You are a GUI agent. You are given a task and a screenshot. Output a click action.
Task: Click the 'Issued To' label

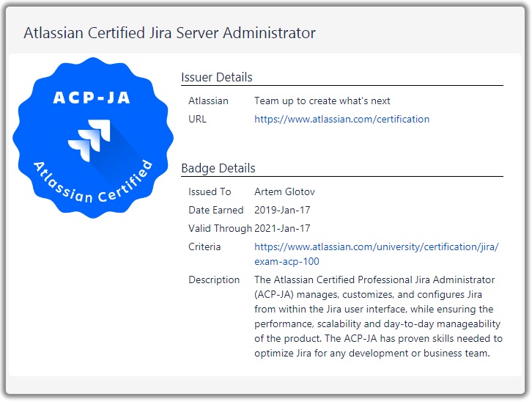click(x=210, y=192)
